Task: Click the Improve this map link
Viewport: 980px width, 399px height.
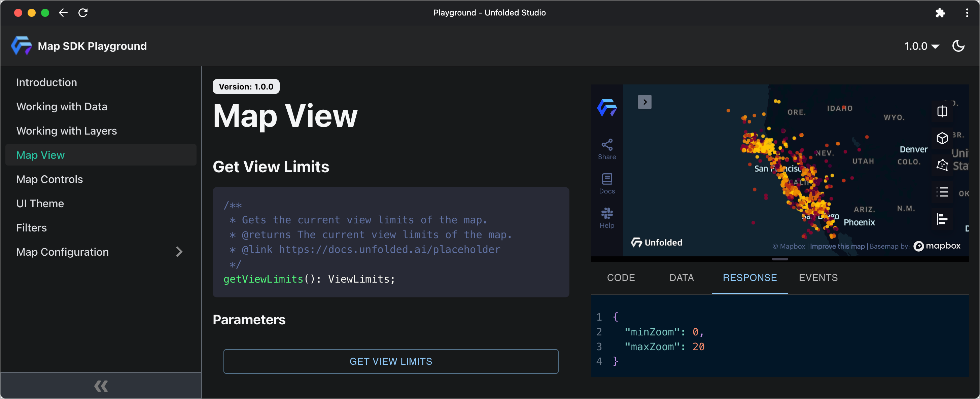Action: (x=837, y=247)
